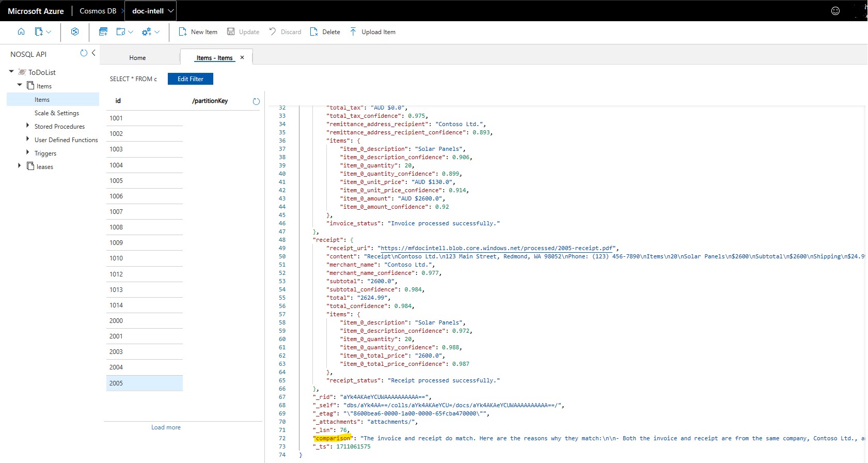
Task: Expand the User Defined Functions node
Action: pyautogui.click(x=27, y=139)
